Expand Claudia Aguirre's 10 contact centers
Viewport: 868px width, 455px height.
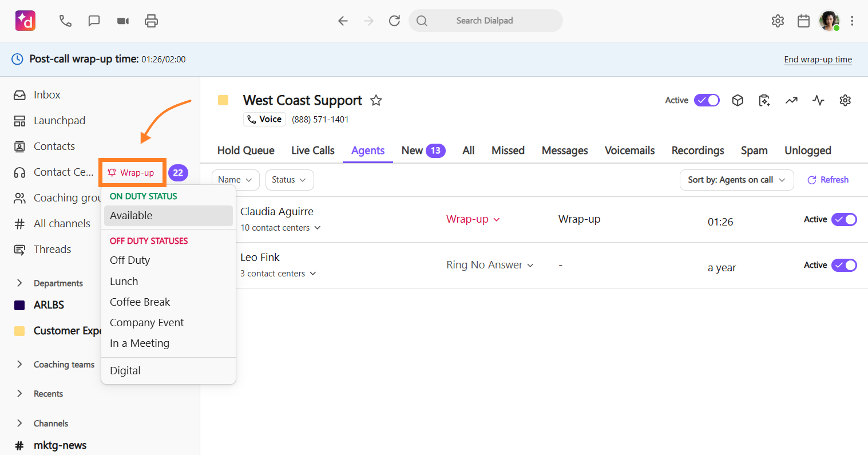click(x=280, y=228)
